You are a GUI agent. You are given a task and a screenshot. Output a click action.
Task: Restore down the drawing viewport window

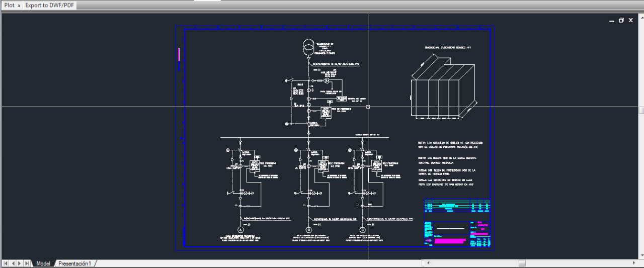621,21
